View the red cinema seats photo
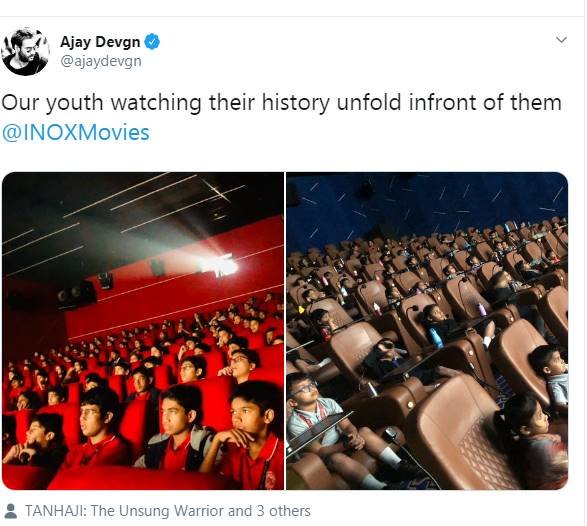The height and width of the screenshot is (526, 587). click(143, 331)
